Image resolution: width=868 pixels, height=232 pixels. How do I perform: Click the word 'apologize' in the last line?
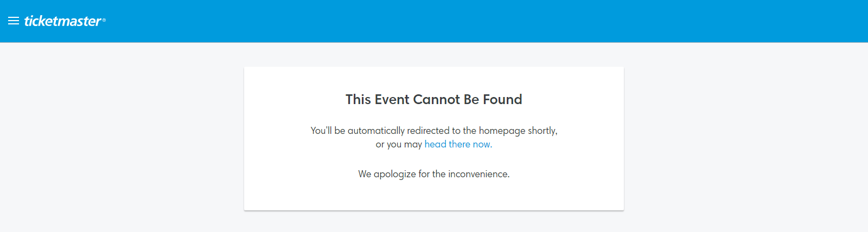394,174
